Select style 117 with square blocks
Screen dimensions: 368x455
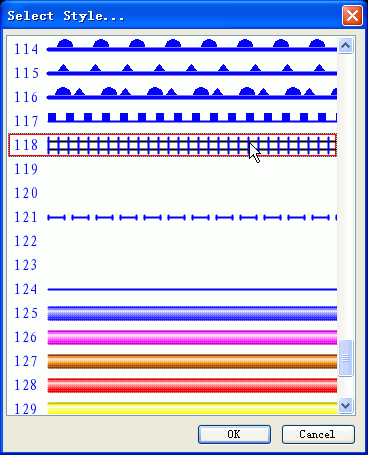172,121
